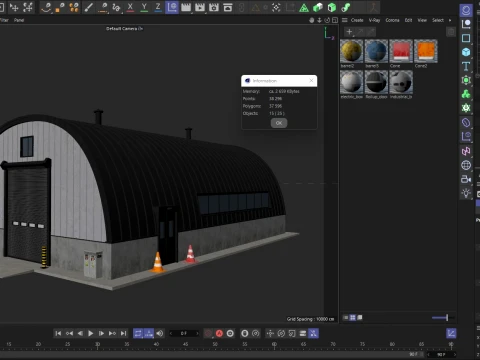This screenshot has width=480, height=360.
Task: Switch material manager to list view
Action: pyautogui.click(x=346, y=318)
